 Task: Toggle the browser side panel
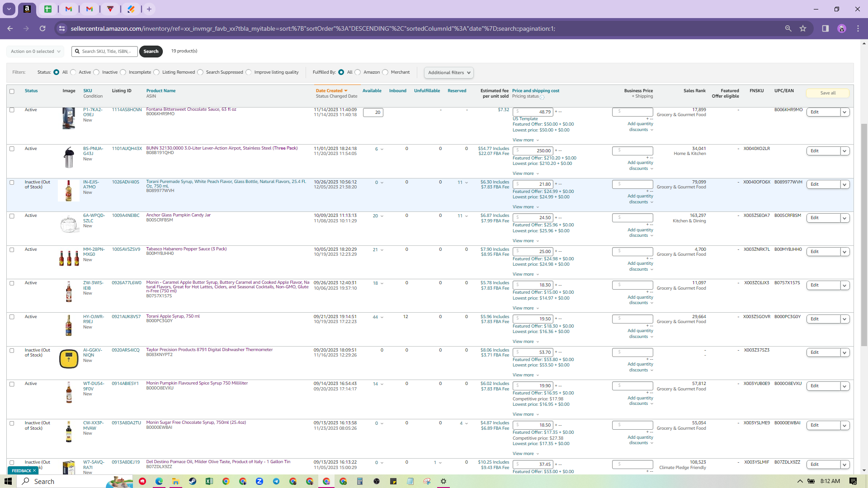(x=826, y=28)
